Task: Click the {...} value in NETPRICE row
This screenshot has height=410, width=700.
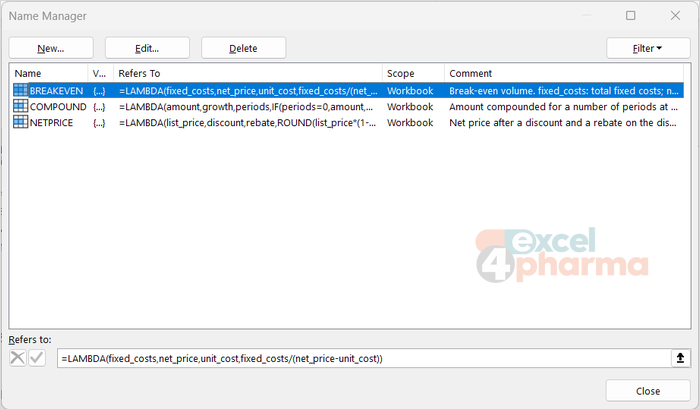Action: pos(99,123)
